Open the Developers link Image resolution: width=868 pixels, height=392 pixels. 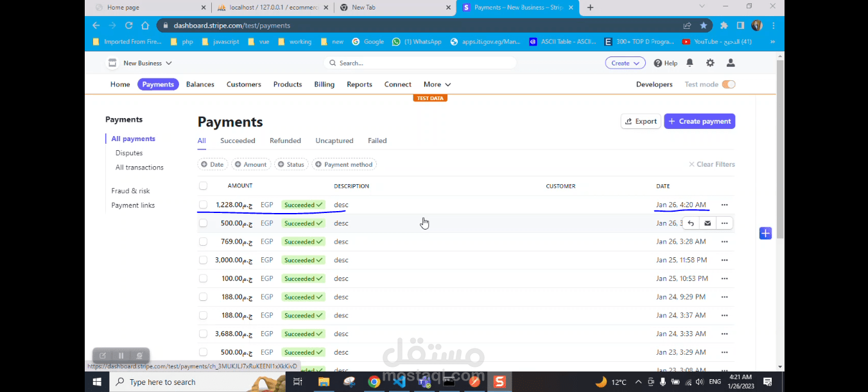[654, 85]
